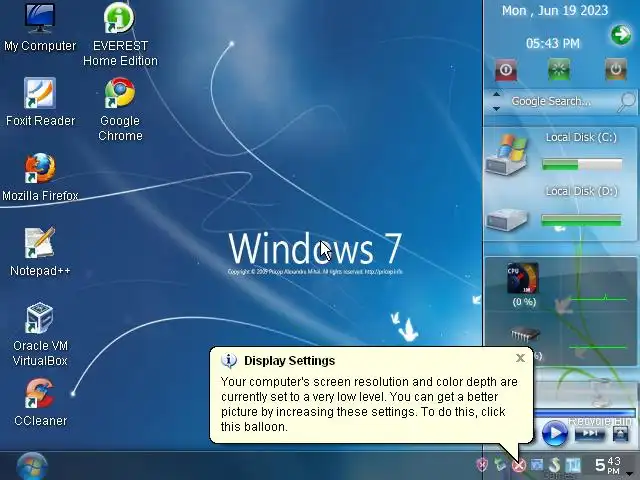Open the Mozilla Firefox shortcut
This screenshot has height=480, width=640.
[x=40, y=177]
